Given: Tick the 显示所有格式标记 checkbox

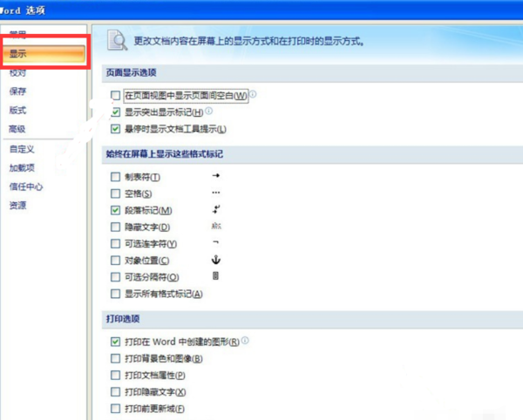Looking at the screenshot, I should click(115, 294).
